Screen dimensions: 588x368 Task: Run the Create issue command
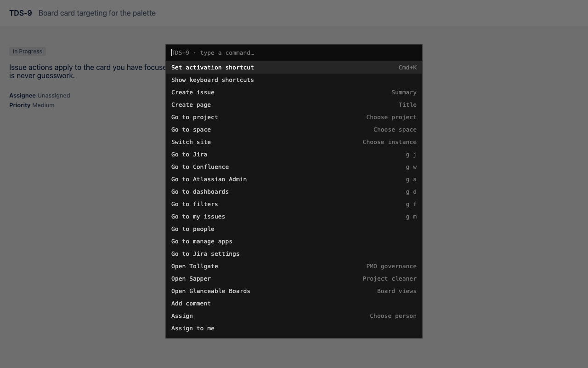(294, 92)
